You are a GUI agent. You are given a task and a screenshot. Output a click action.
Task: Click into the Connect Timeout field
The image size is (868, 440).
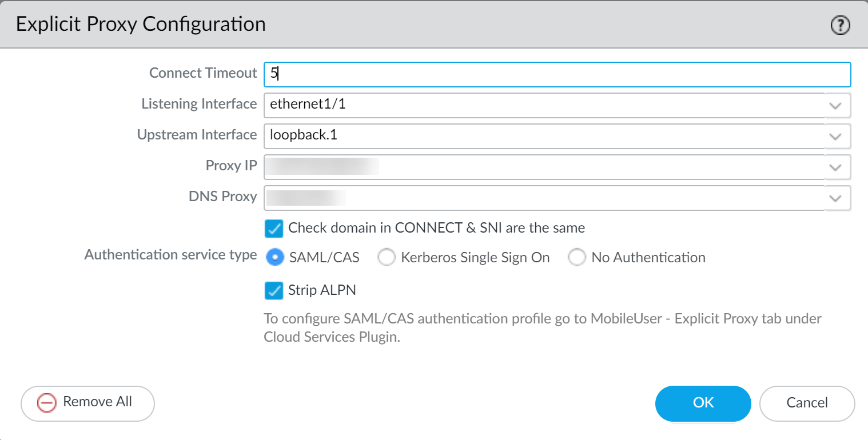[x=557, y=74]
